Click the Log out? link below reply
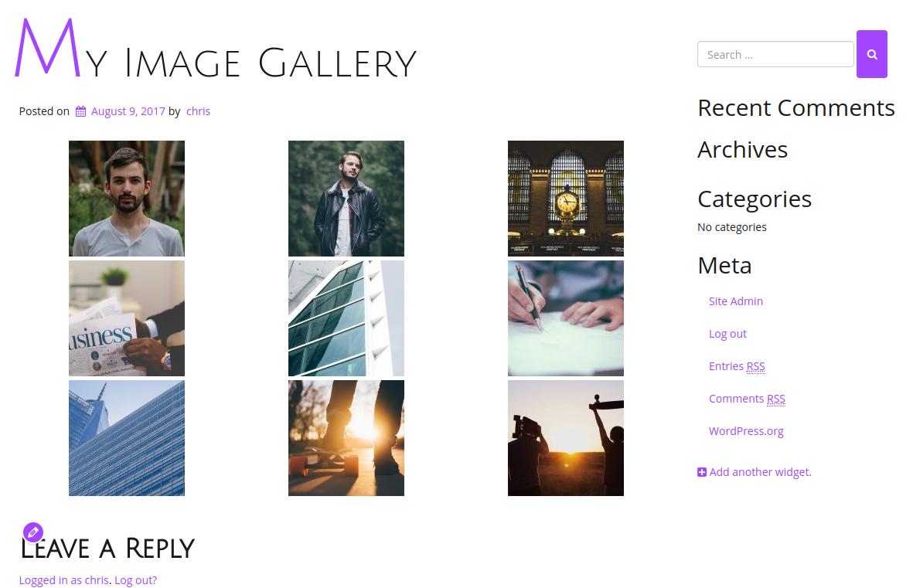This screenshot has width=913, height=588. 135,580
